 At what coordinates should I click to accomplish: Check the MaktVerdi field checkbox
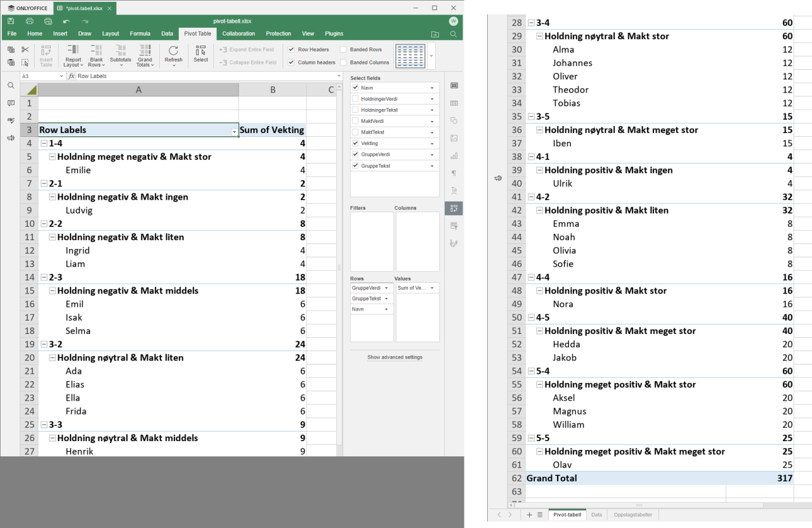(x=355, y=121)
